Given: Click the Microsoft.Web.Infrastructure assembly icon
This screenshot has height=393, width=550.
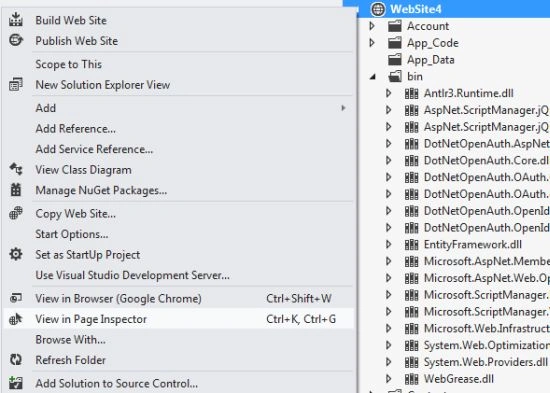Looking at the screenshot, I should (411, 328).
